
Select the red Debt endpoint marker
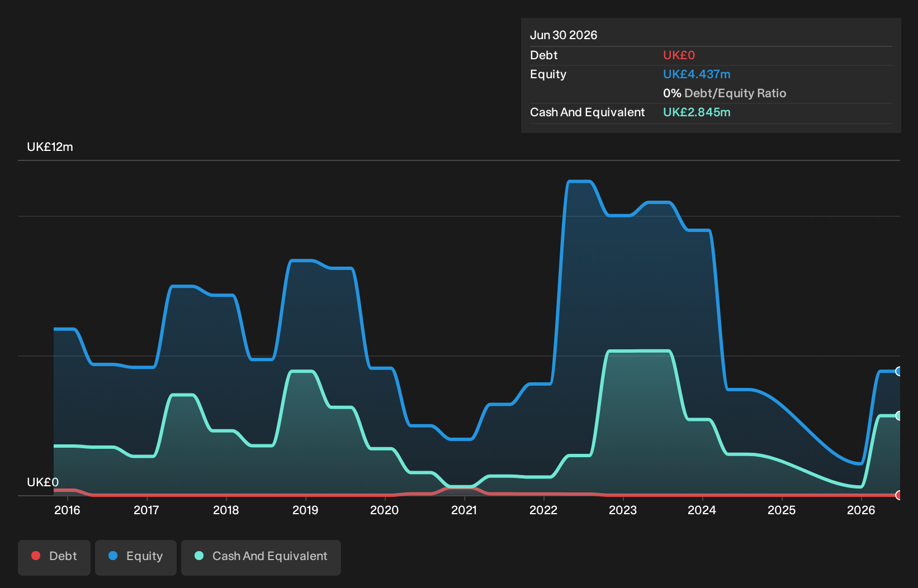[898, 495]
